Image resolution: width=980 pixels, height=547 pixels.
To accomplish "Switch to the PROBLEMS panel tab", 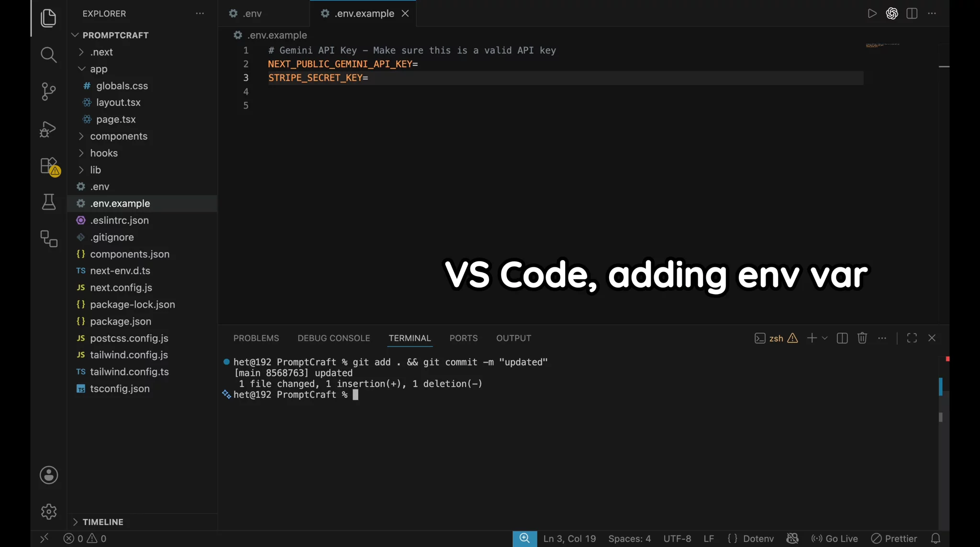I will click(x=256, y=338).
